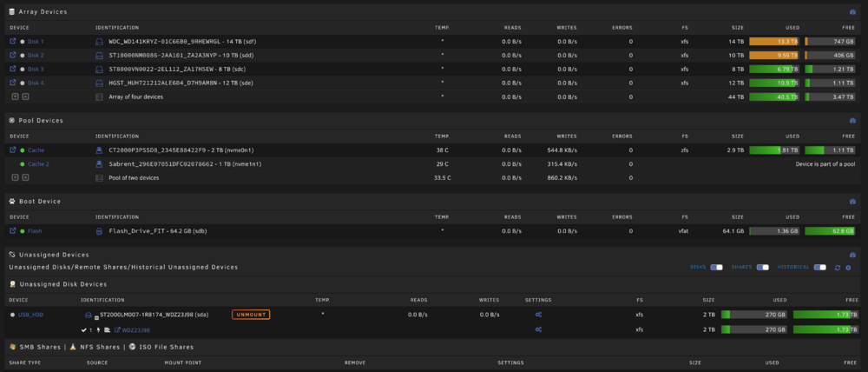Click the "Device is part of a pool" text
Viewport: 868px width, 372px height.
(825, 164)
